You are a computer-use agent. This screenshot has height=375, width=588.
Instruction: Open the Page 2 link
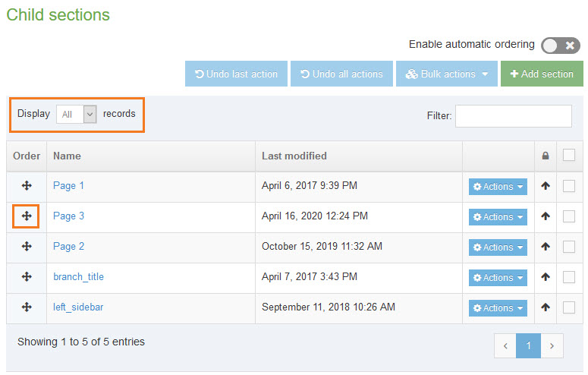click(x=68, y=247)
